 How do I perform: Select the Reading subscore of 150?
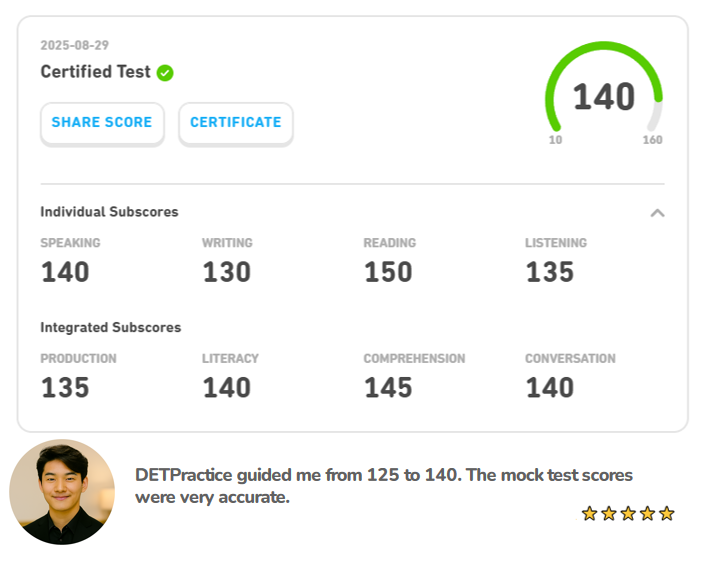point(388,272)
